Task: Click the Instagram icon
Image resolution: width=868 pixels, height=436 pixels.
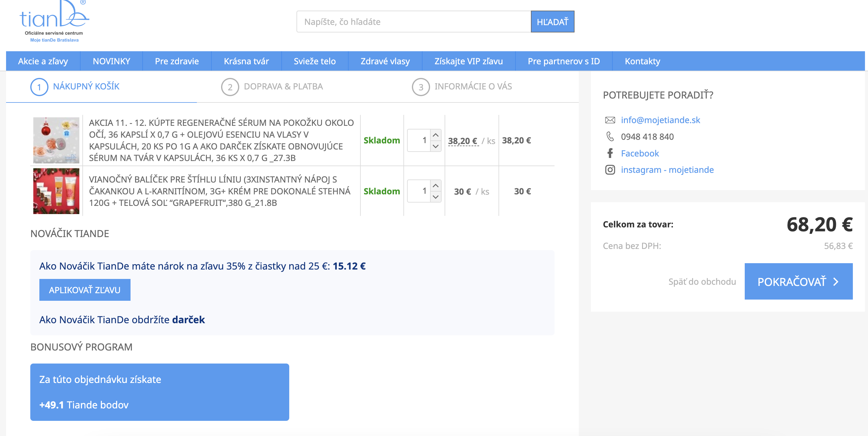Action: coord(610,170)
